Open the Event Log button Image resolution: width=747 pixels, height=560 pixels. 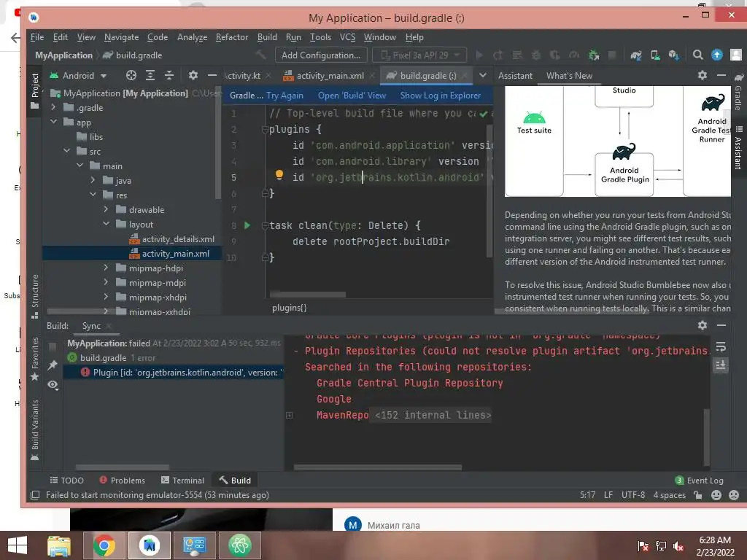pyautogui.click(x=700, y=481)
